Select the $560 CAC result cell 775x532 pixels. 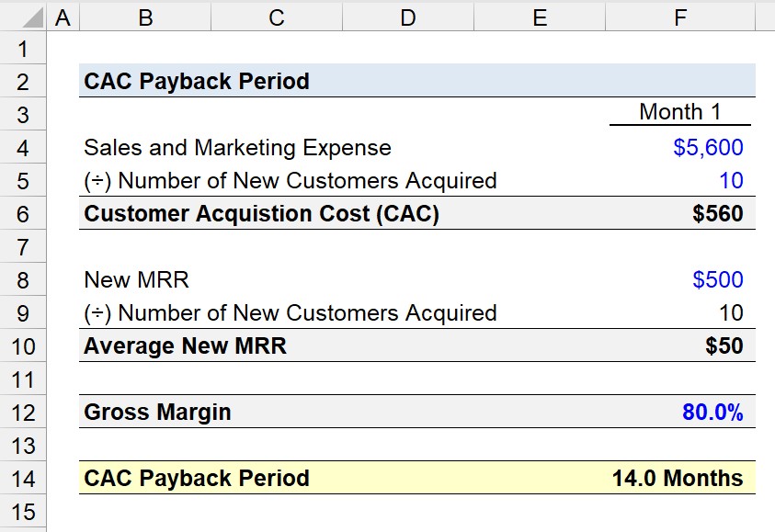(680, 213)
